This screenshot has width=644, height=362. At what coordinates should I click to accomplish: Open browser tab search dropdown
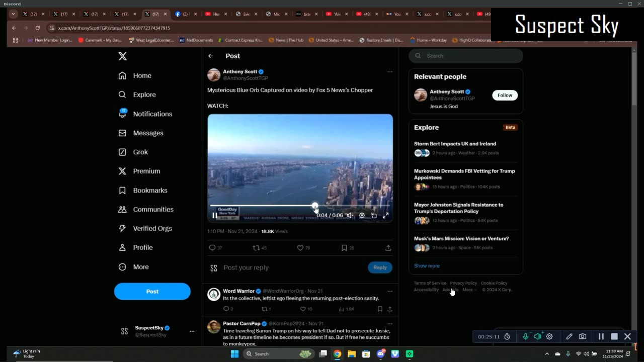coord(13,14)
